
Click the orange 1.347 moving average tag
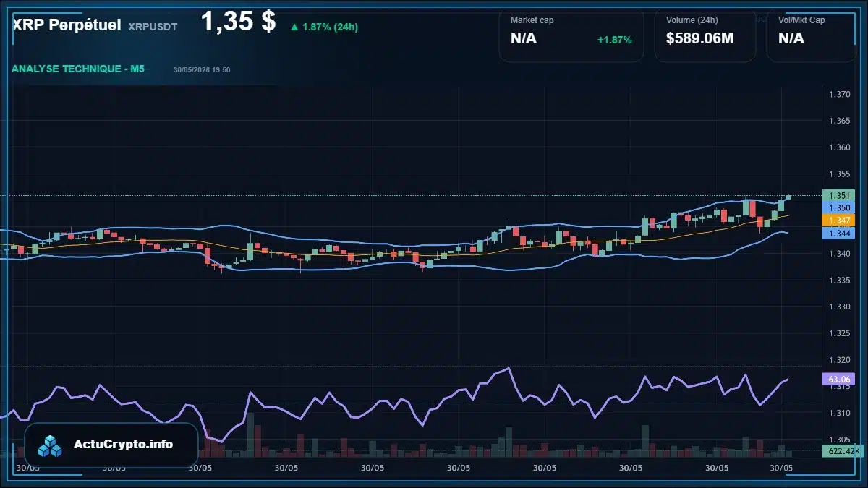click(x=839, y=220)
